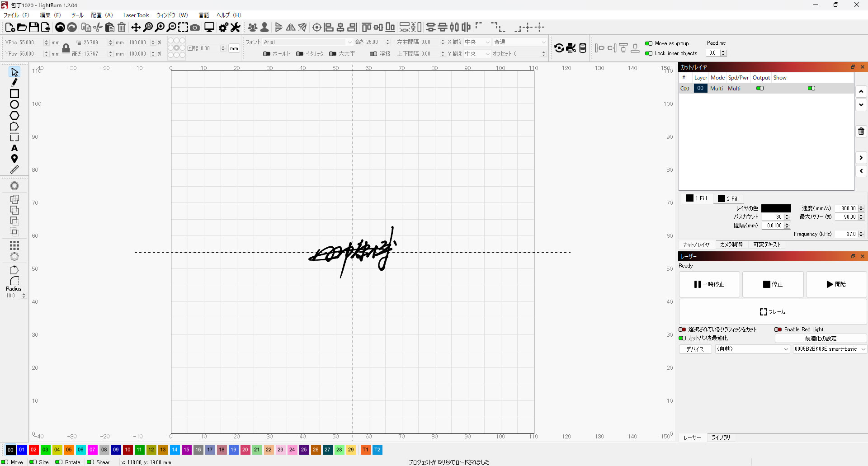Switch to the カメラ制御 tab
868x466 pixels.
[731, 245]
